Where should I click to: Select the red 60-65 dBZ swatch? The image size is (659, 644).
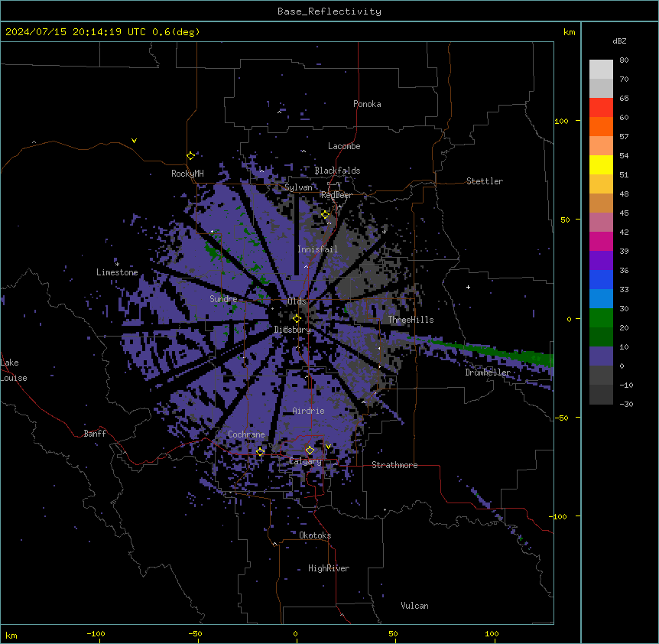pyautogui.click(x=601, y=108)
